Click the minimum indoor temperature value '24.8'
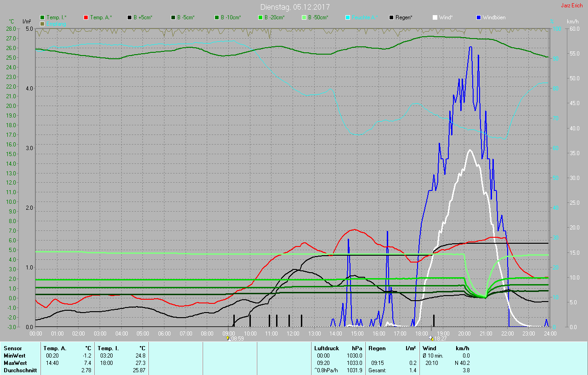This screenshot has height=375, width=588. coord(141,356)
